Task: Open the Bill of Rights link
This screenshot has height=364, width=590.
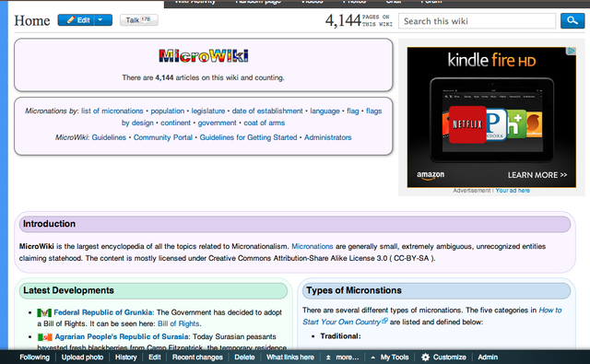Action: (x=178, y=323)
